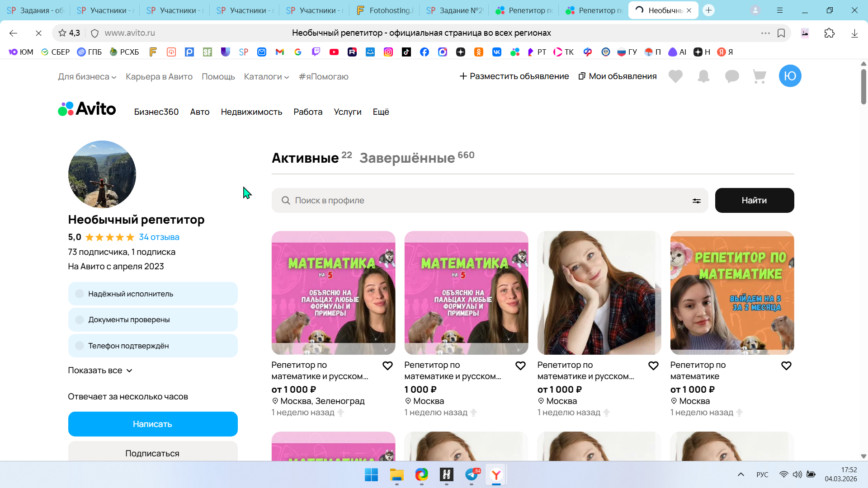
Task: Click the Avito logo
Action: pyautogui.click(x=87, y=109)
